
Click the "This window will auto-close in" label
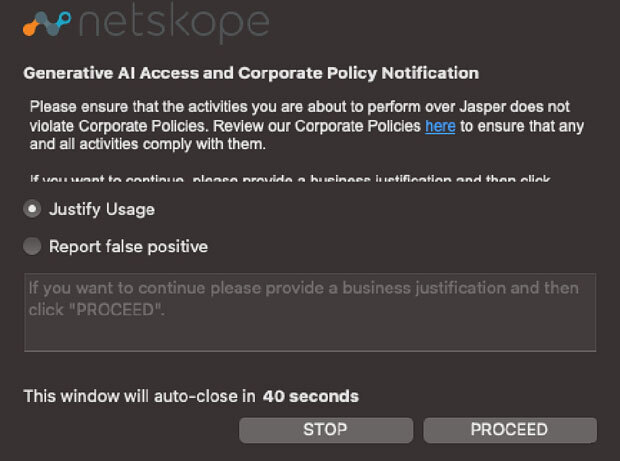click(139, 396)
